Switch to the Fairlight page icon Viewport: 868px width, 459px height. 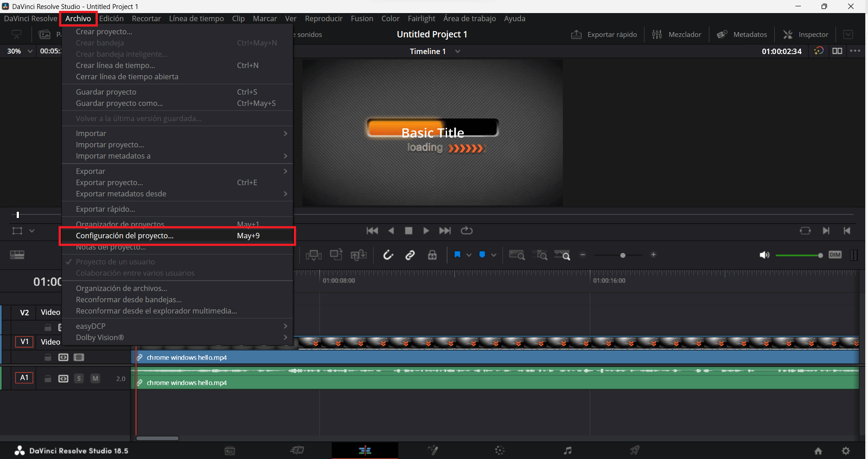568,450
